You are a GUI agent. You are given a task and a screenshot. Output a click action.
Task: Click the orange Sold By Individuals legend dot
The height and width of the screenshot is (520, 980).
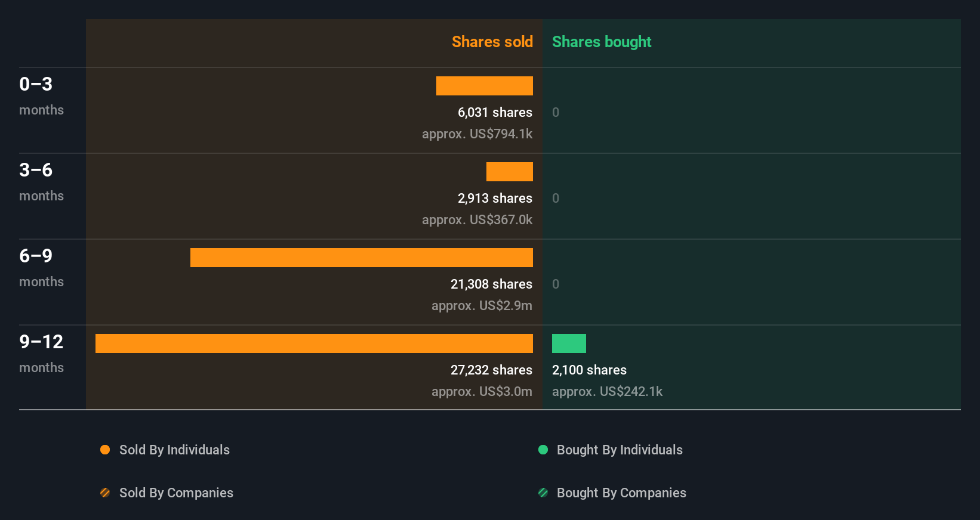[105, 450]
